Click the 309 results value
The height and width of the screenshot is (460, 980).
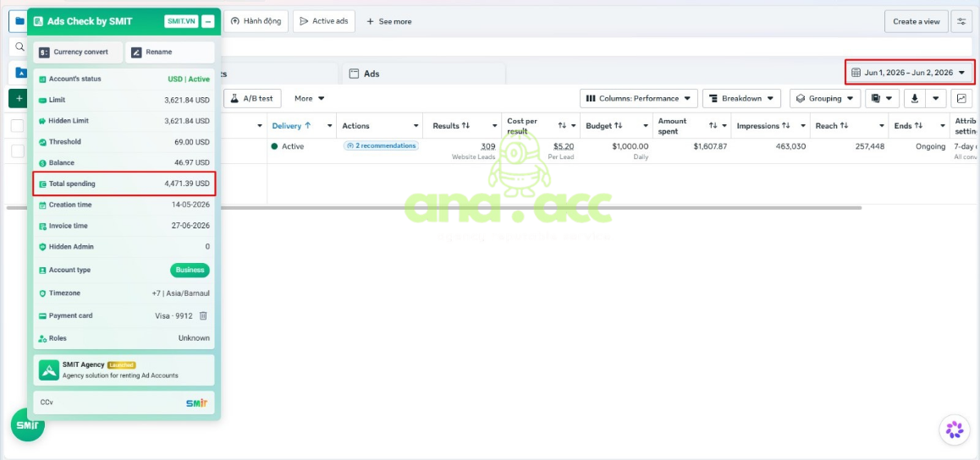click(x=488, y=146)
